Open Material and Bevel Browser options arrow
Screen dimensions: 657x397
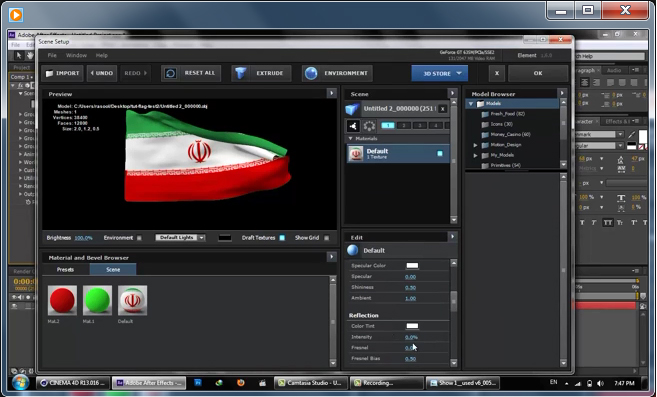pyautogui.click(x=331, y=257)
